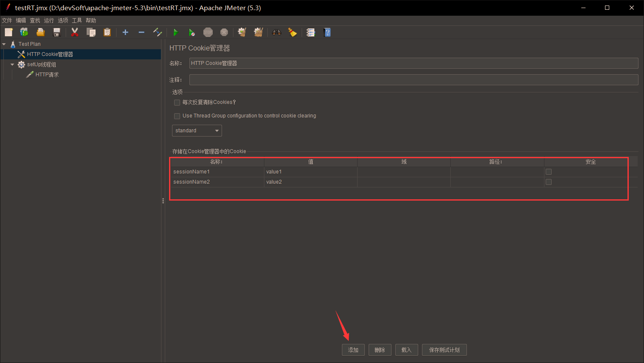
Task: Save the test plan via floppy icon
Action: (56, 32)
